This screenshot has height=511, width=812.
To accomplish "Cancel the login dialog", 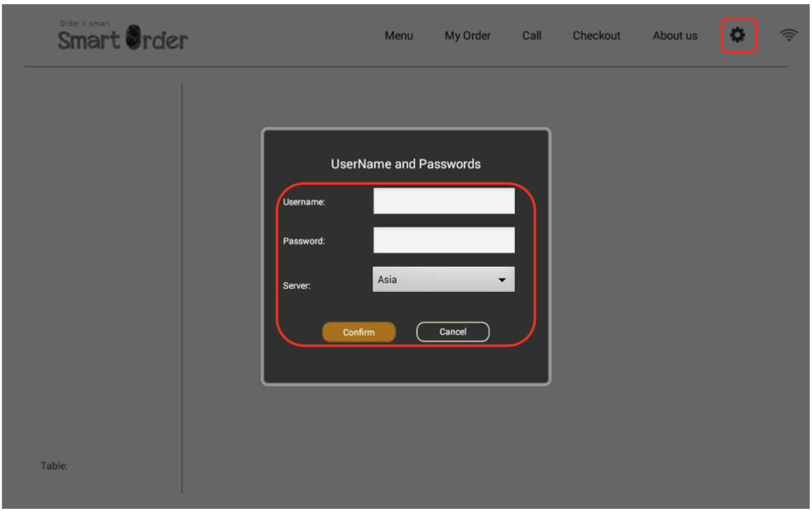I will (453, 332).
